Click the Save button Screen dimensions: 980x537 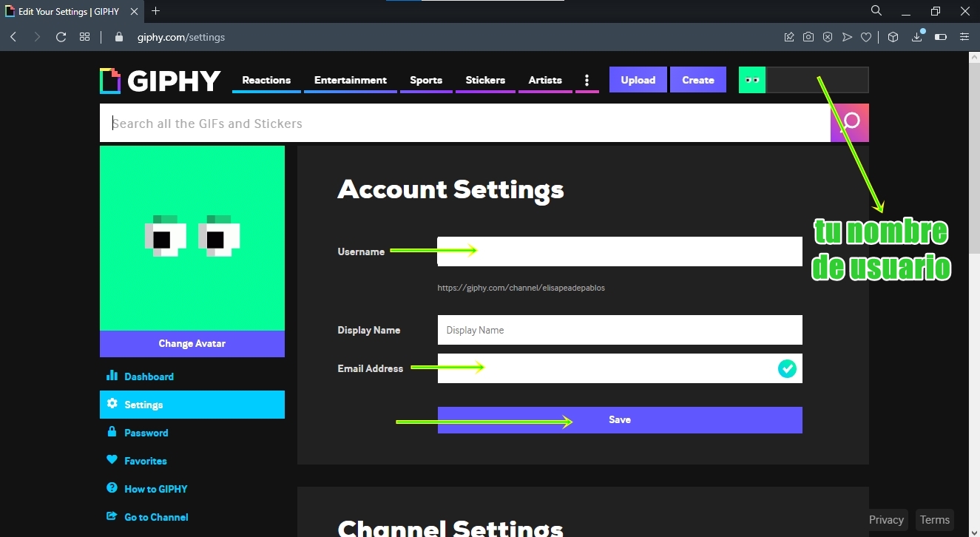tap(620, 419)
